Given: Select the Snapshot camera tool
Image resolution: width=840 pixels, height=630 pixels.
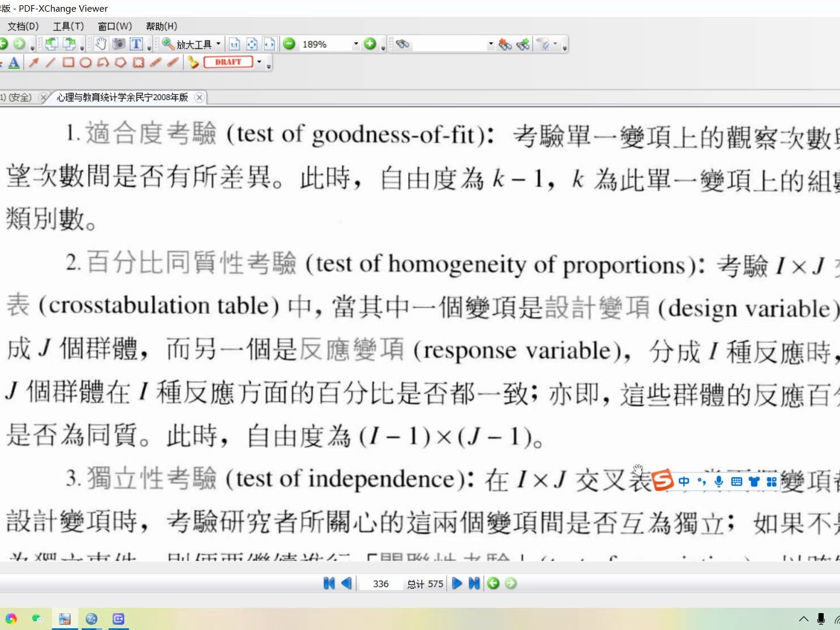Looking at the screenshot, I should (x=118, y=44).
